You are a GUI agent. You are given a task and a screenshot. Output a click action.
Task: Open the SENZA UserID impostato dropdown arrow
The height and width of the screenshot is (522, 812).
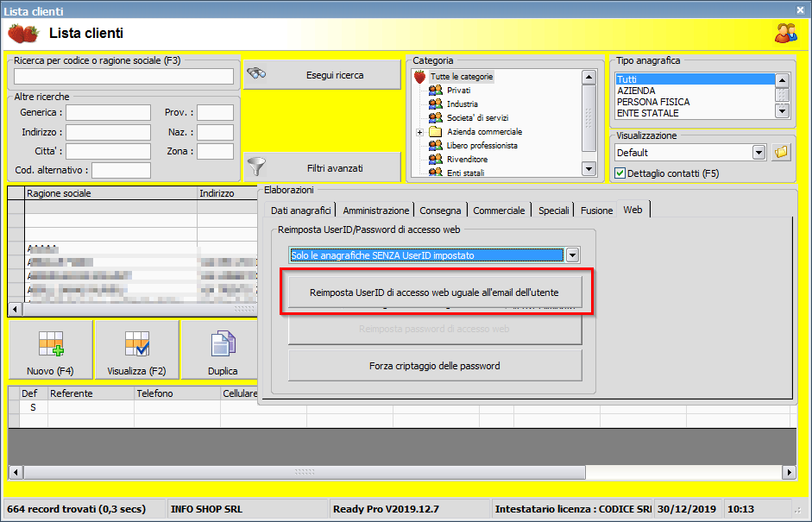coord(572,255)
